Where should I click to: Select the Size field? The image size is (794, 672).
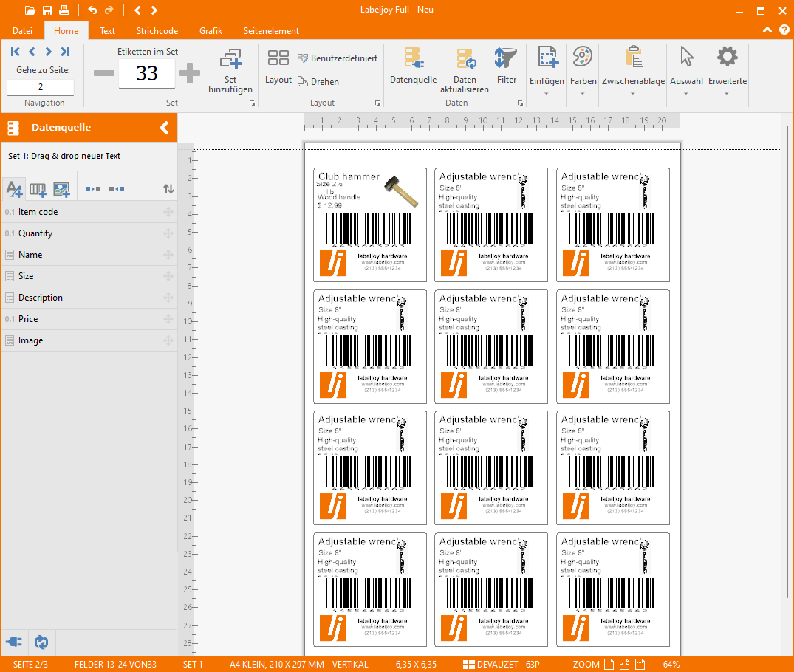coord(89,276)
